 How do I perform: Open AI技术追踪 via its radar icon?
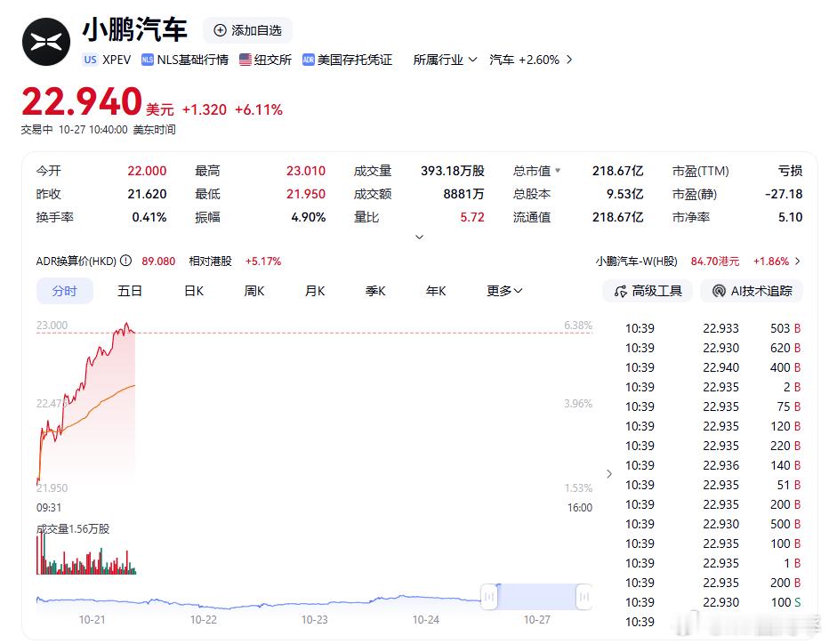point(719,291)
